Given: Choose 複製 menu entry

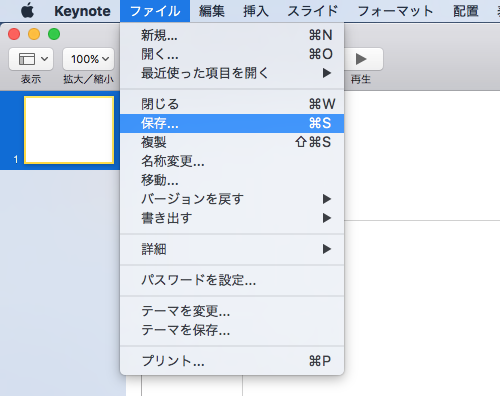Looking at the screenshot, I should [232, 142].
